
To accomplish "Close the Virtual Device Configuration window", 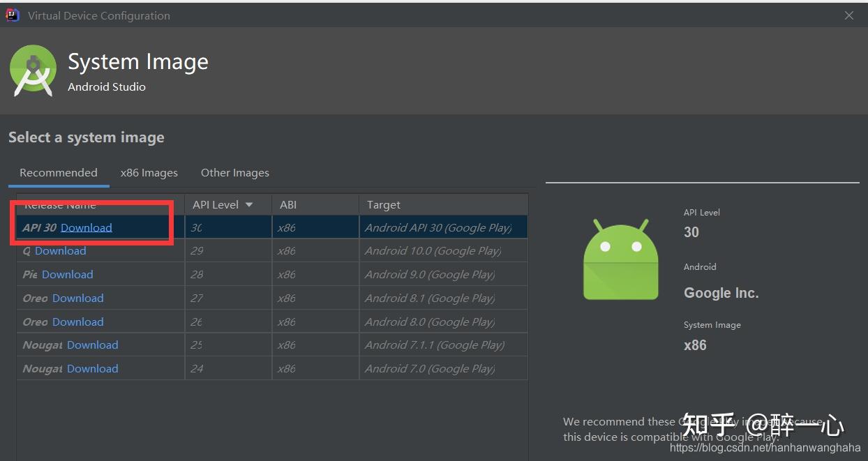I will 848,15.
